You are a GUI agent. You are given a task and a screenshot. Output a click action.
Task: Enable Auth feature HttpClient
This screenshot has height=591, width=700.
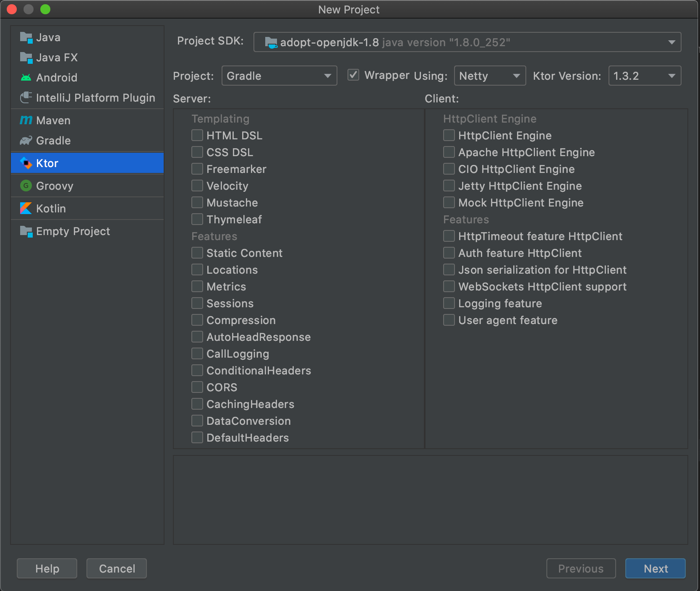point(449,253)
